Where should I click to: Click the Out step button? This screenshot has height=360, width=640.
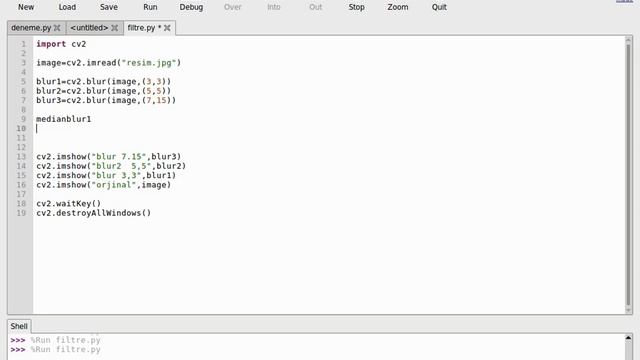315,7
